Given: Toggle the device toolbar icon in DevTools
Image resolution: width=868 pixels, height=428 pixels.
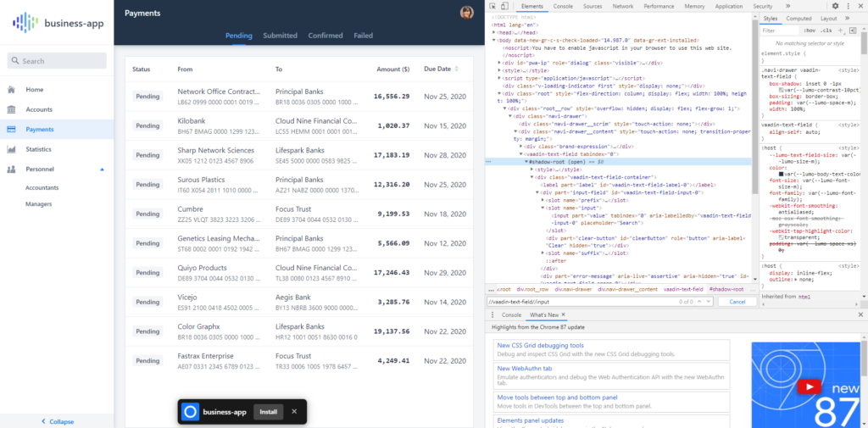Looking at the screenshot, I should click(505, 6).
